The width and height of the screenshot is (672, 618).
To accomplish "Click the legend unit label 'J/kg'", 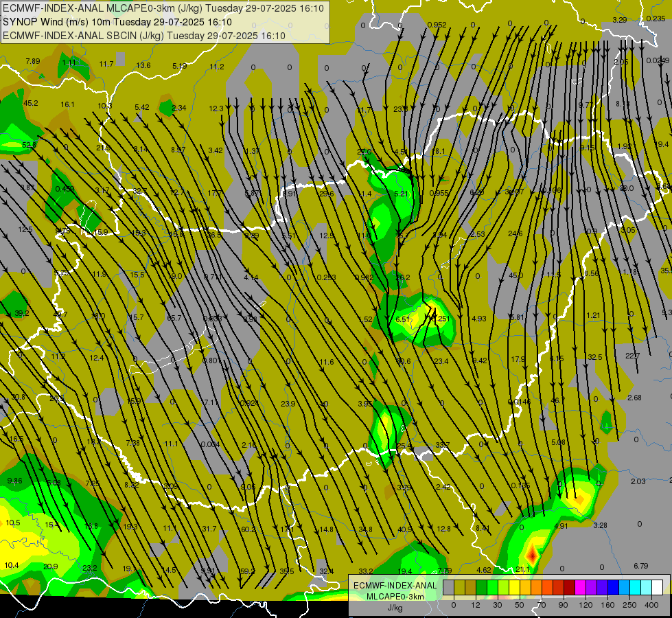I will [395, 608].
